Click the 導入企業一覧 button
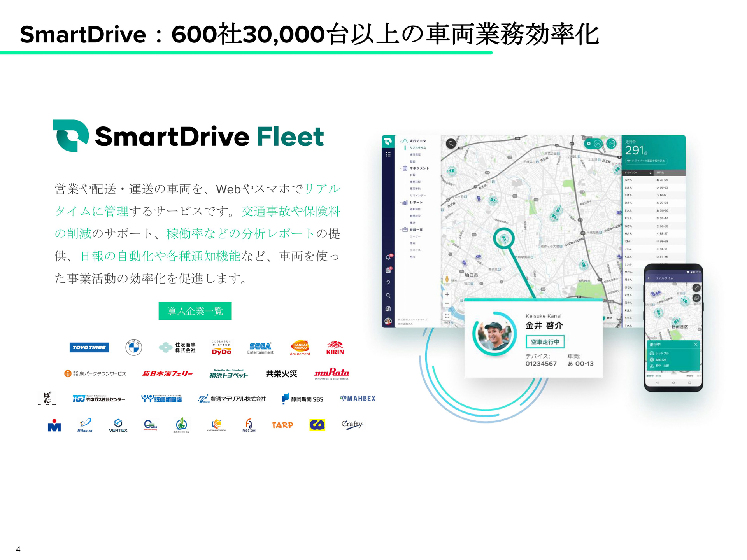This screenshot has height=560, width=747. coord(195,311)
